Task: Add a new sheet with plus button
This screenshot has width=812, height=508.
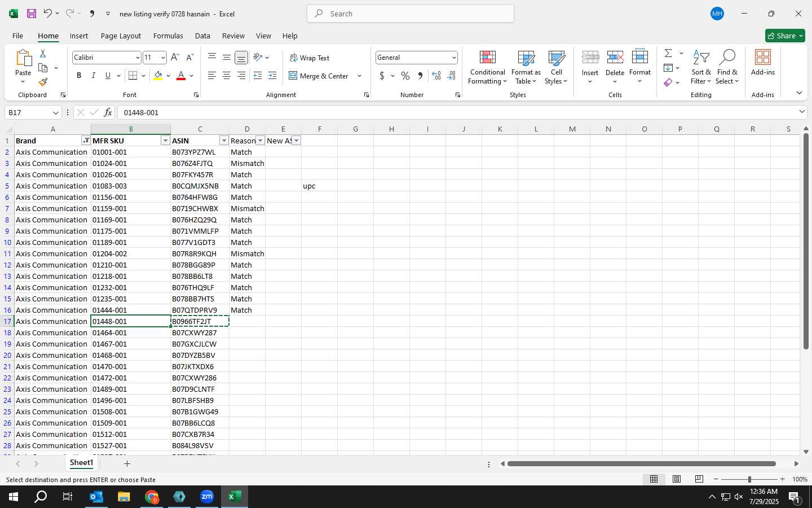Action: pos(127,464)
